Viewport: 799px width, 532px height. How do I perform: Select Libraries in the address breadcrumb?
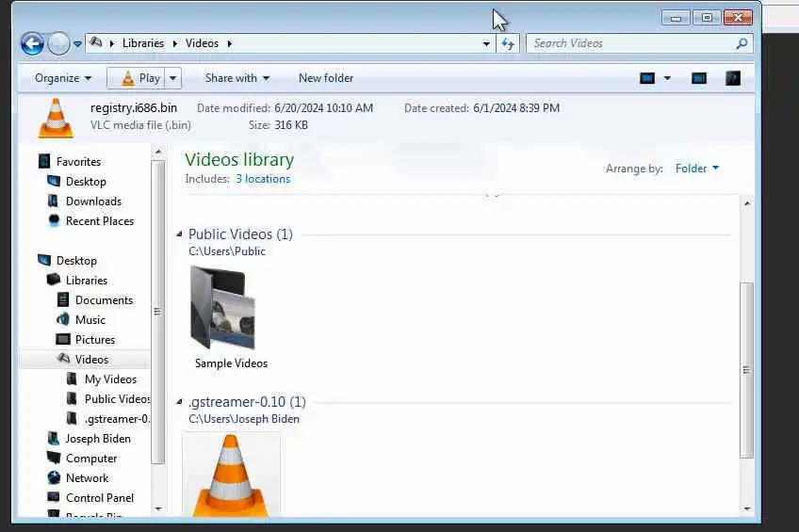(x=143, y=43)
